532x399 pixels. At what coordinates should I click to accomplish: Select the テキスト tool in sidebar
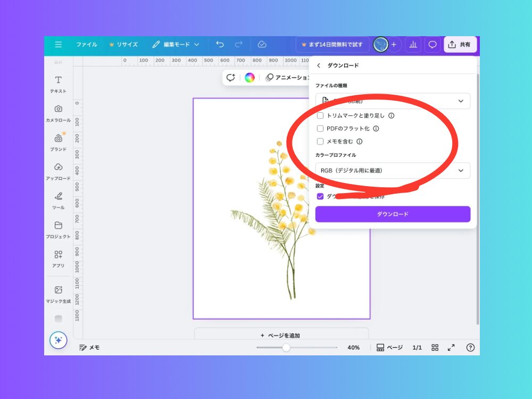click(59, 84)
